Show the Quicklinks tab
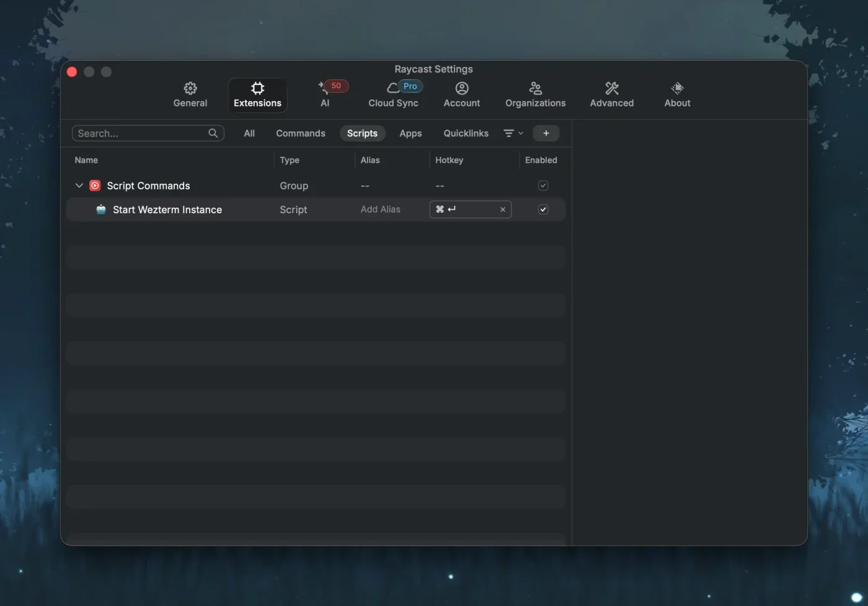 (x=466, y=133)
